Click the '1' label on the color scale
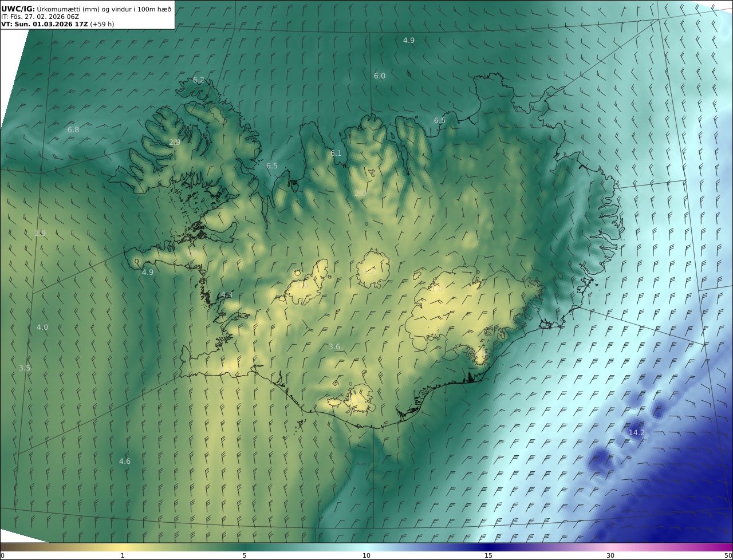 pos(123,555)
